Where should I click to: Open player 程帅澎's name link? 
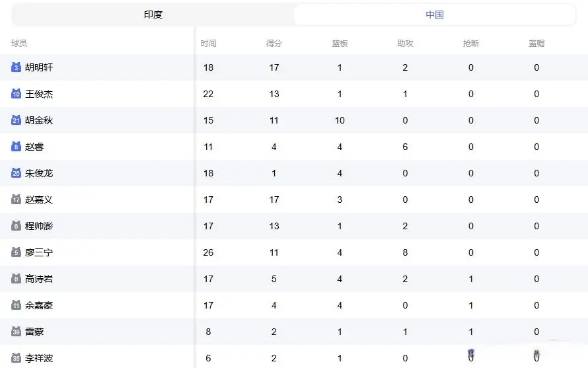click(x=39, y=226)
